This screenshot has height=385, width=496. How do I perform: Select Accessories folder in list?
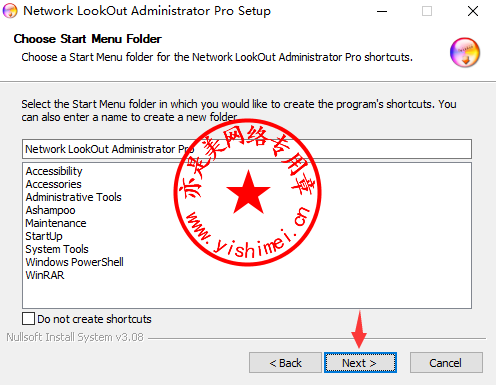click(54, 184)
